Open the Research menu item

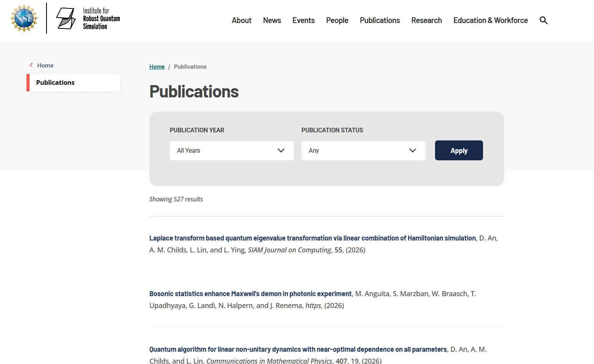coord(427,20)
